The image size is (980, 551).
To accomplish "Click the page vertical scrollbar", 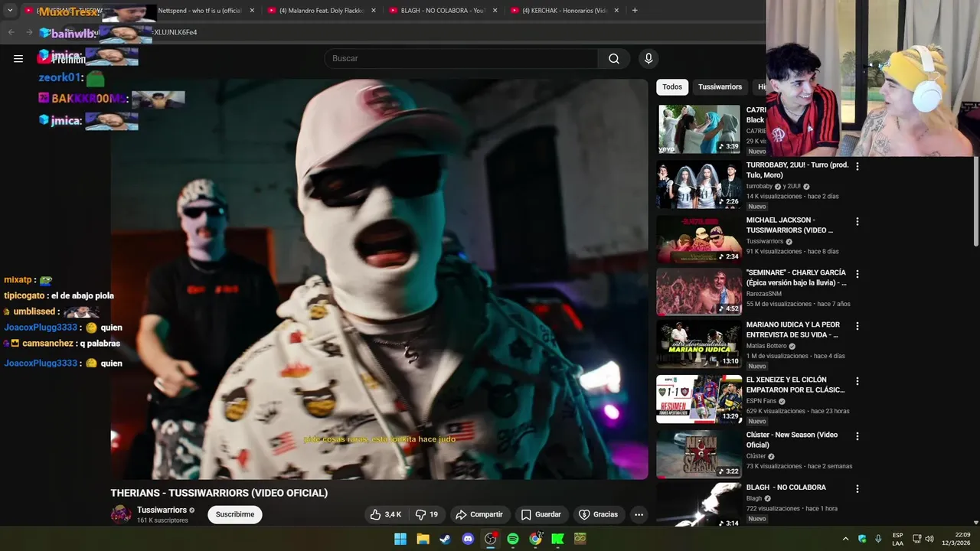I will point(975,203).
